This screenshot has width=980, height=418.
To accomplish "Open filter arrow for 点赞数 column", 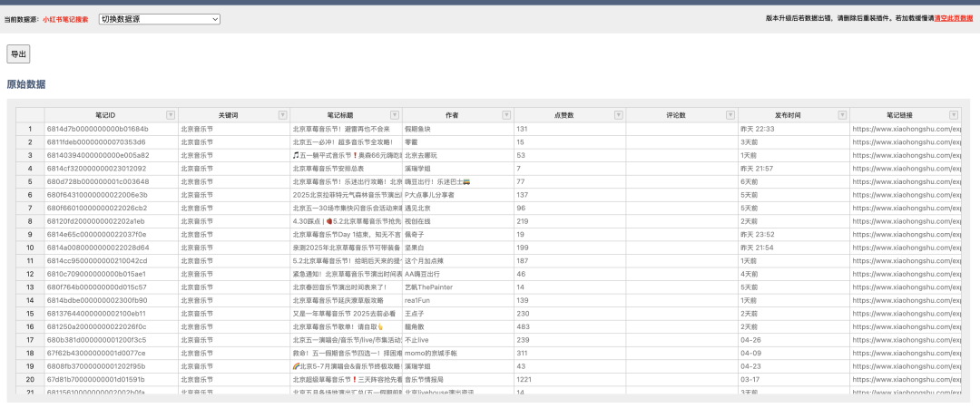I will pyautogui.click(x=618, y=115).
